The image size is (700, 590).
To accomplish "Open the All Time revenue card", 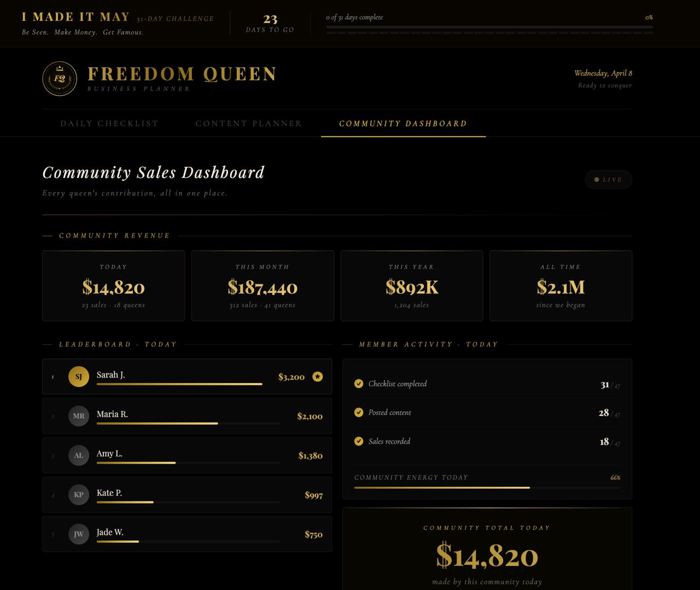I will tap(561, 286).
